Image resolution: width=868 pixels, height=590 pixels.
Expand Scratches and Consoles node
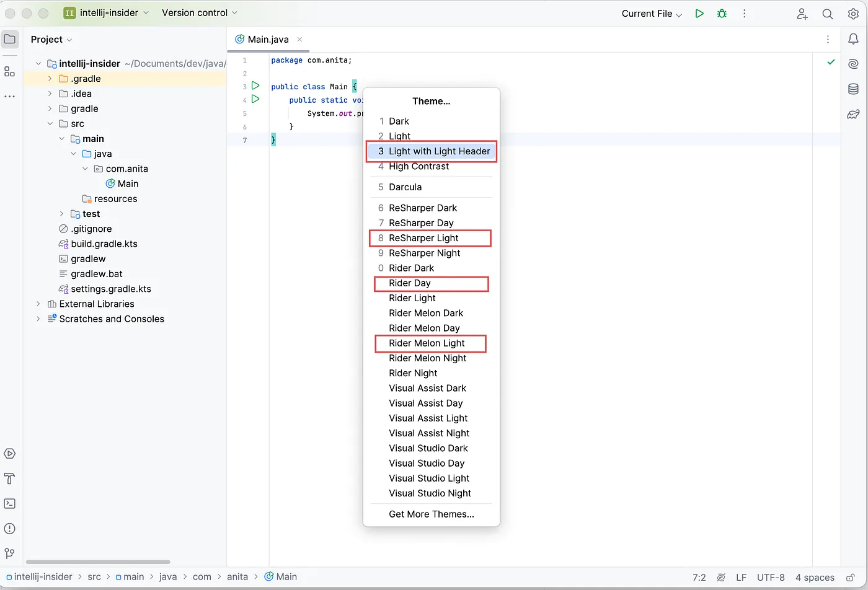coord(38,319)
